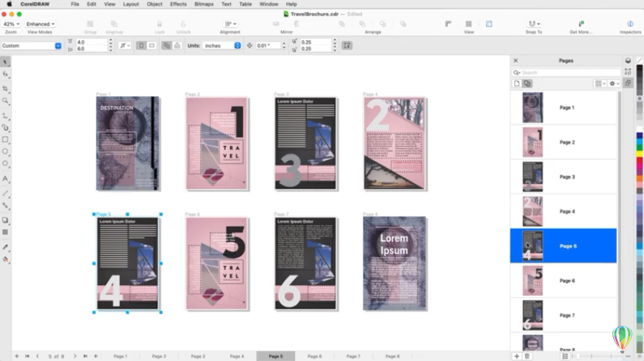644x361 pixels.
Task: Toggle portrait page orientation
Action: coord(141,46)
